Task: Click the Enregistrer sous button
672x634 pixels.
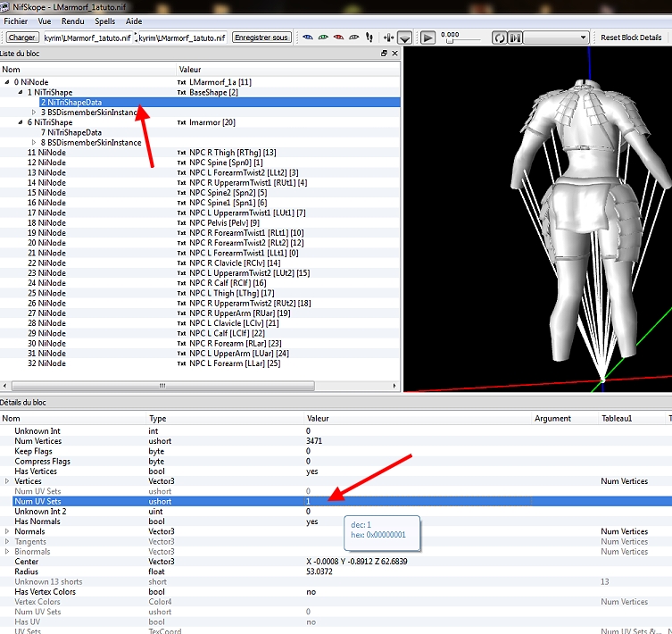Action: click(261, 38)
